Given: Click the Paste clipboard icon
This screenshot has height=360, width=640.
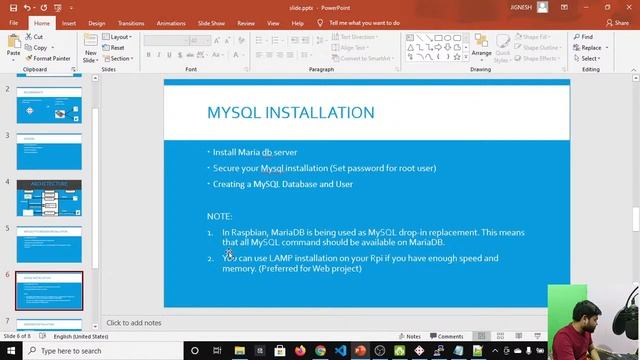Looking at the screenshot, I should coord(13,41).
